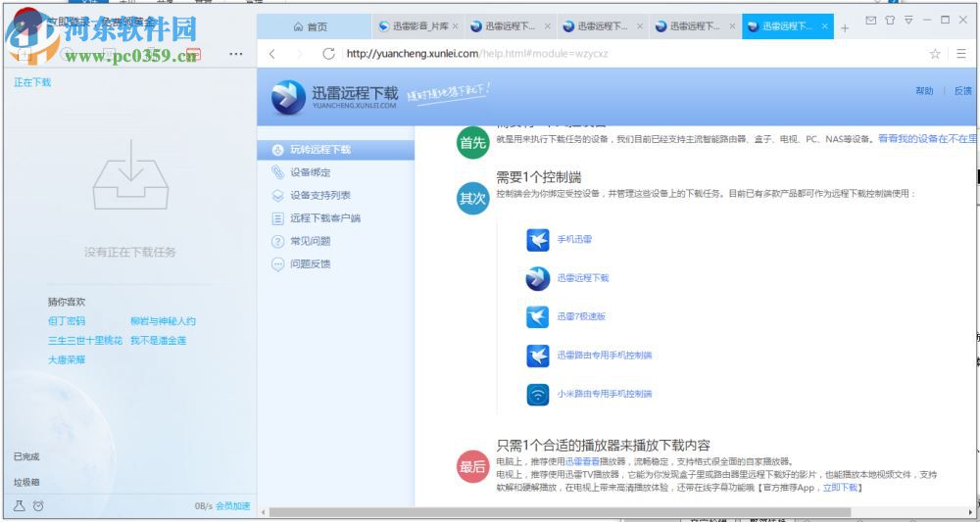This screenshot has height=522, width=980.
Task: Select the 正在下载 category
Action: tap(32, 82)
